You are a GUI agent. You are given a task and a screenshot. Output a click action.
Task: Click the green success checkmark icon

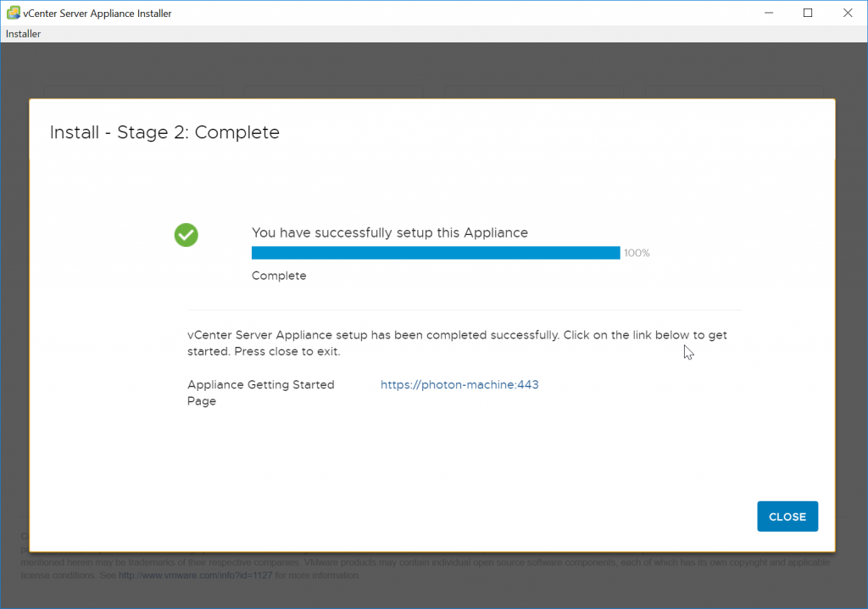coord(186,235)
